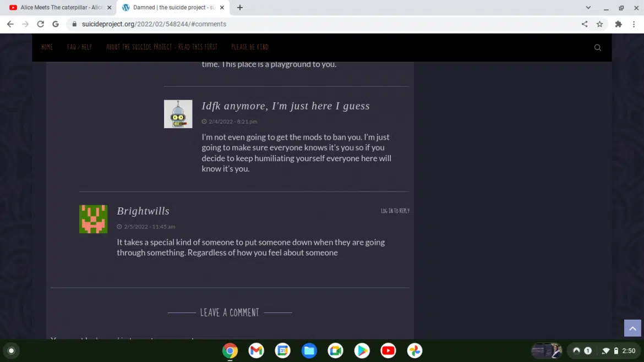This screenshot has height=362, width=644.
Task: Switch to the Alice Meets The Caterpillar tab
Action: [x=61, y=8]
